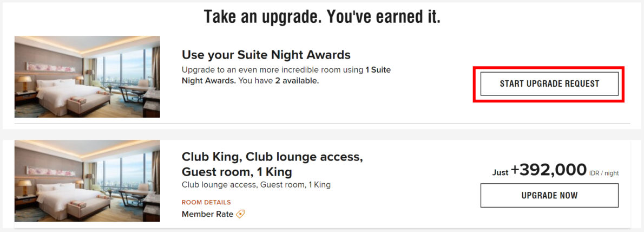Viewport: 644px width, 232px height.
Task: Click the pink wall artwork in the top photo
Action: click(x=50, y=67)
